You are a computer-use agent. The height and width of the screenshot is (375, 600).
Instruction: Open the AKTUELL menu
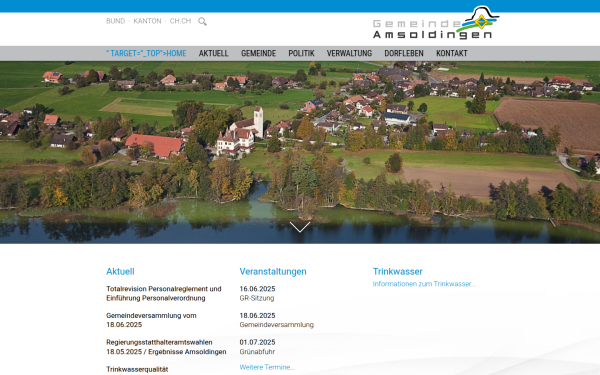[x=214, y=53]
